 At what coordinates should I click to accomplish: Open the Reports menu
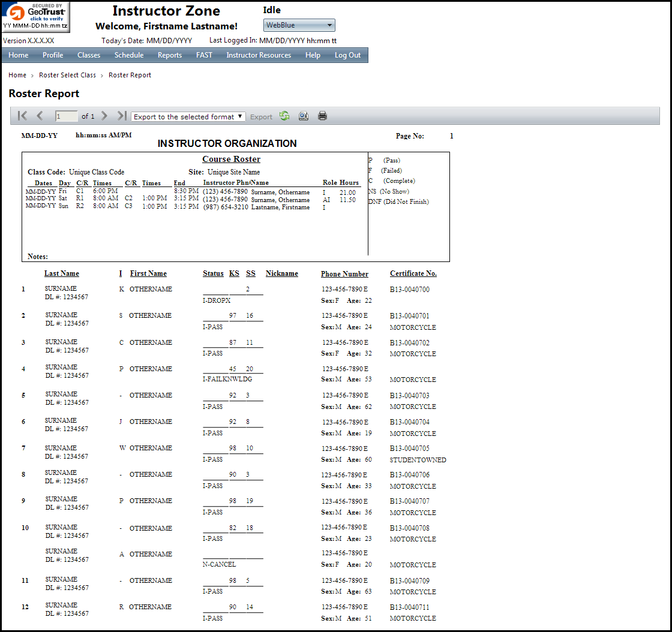(x=170, y=55)
